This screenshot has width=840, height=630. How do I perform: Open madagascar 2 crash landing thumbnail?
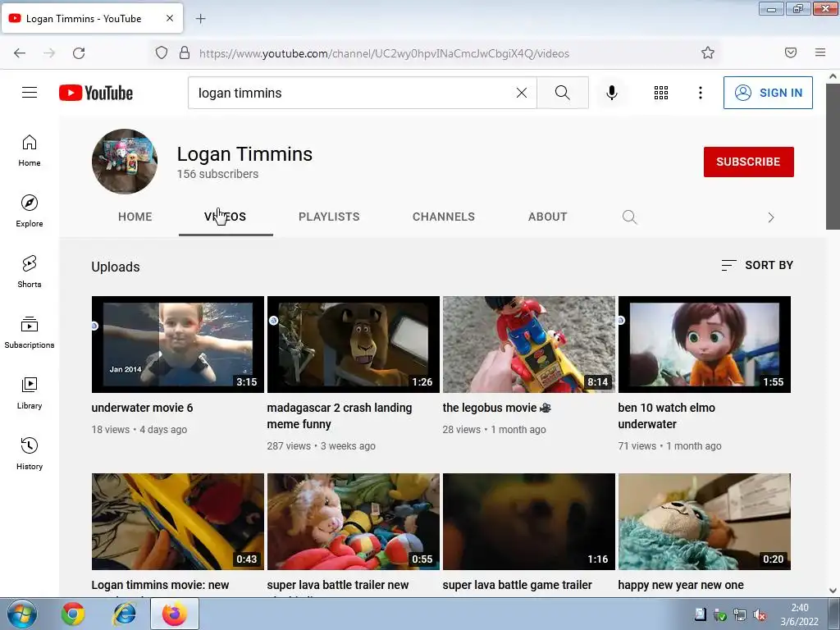pyautogui.click(x=354, y=345)
